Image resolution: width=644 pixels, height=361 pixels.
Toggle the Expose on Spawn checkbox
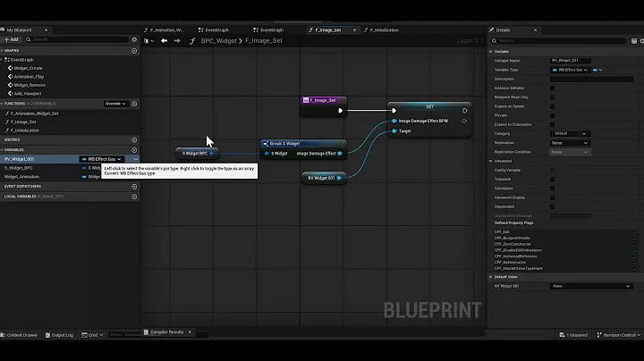[x=553, y=106]
